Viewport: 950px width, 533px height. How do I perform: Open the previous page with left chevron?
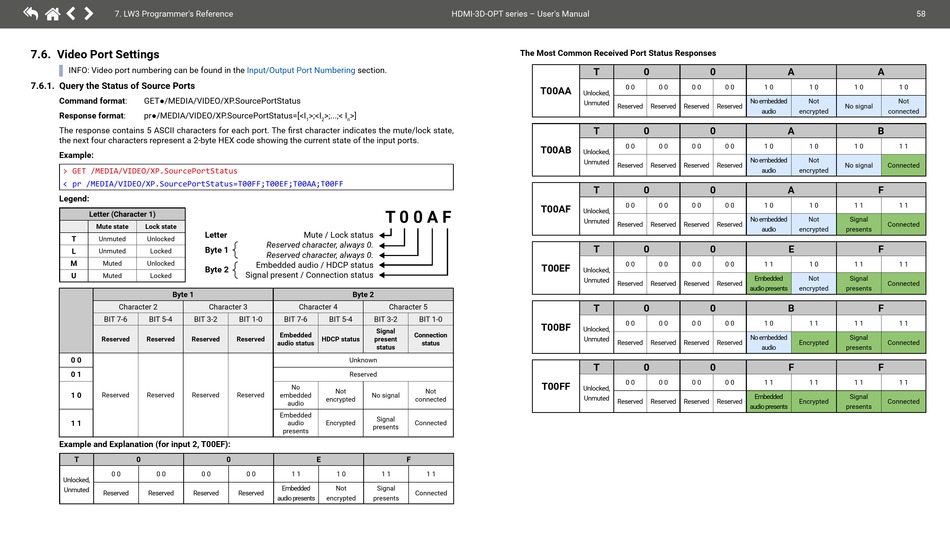(71, 13)
